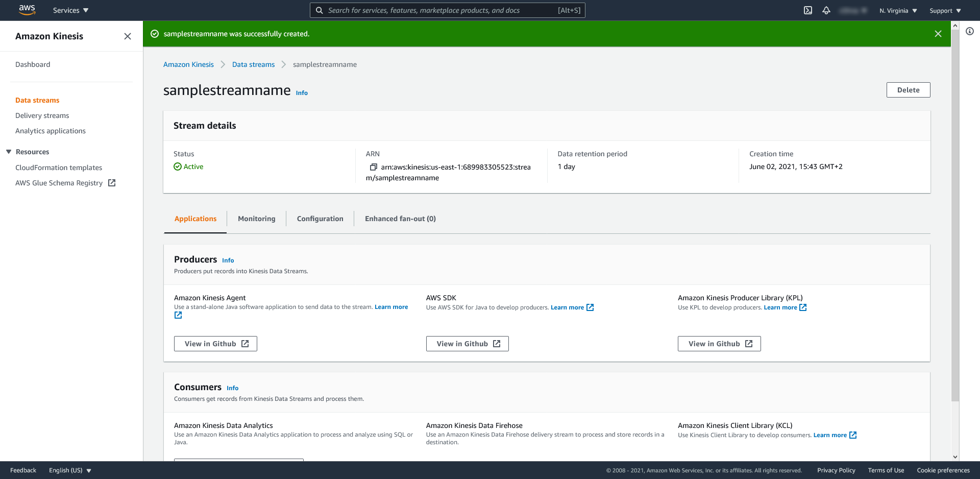Go to the Kinesis Dashboard
The width and height of the screenshot is (980, 479).
(x=33, y=64)
